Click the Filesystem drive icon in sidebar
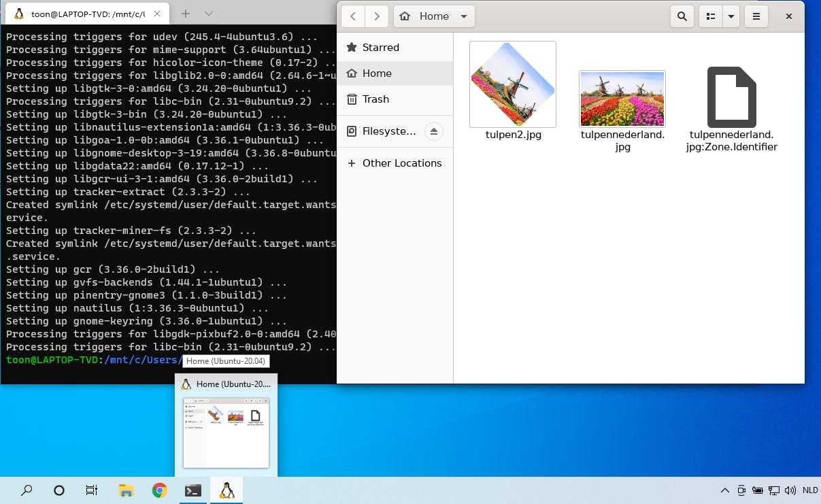The image size is (821, 504). coord(352,131)
